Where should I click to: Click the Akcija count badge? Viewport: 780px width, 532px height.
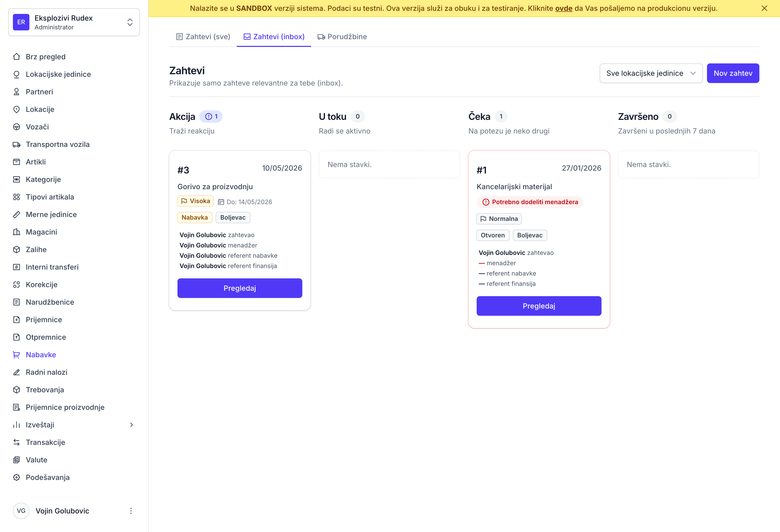pos(211,117)
